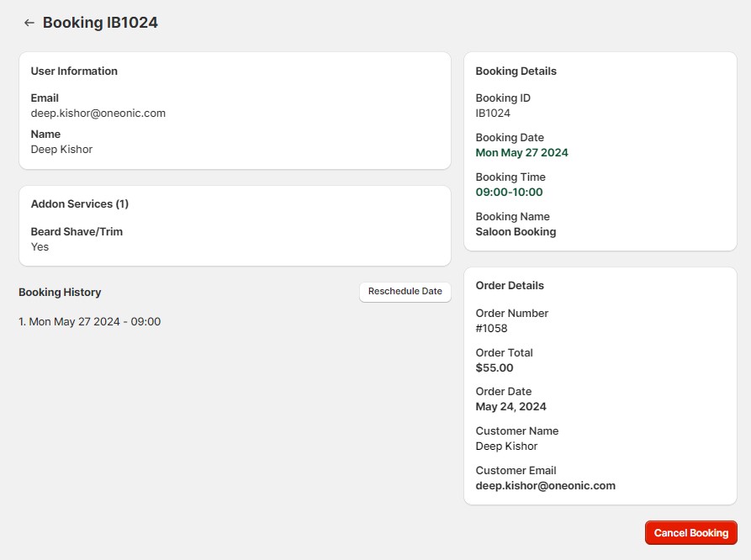Click the first Booking History entry
751x560 pixels.
click(90, 322)
